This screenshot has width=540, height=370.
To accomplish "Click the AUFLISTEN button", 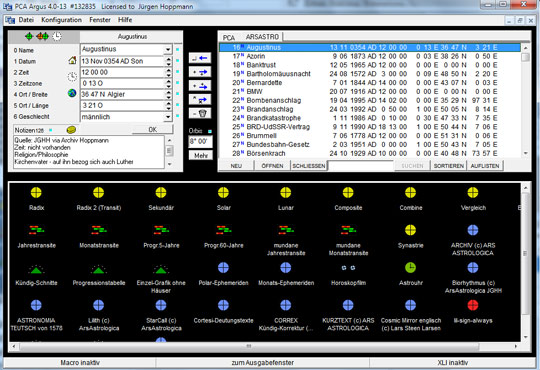I will [x=485, y=166].
